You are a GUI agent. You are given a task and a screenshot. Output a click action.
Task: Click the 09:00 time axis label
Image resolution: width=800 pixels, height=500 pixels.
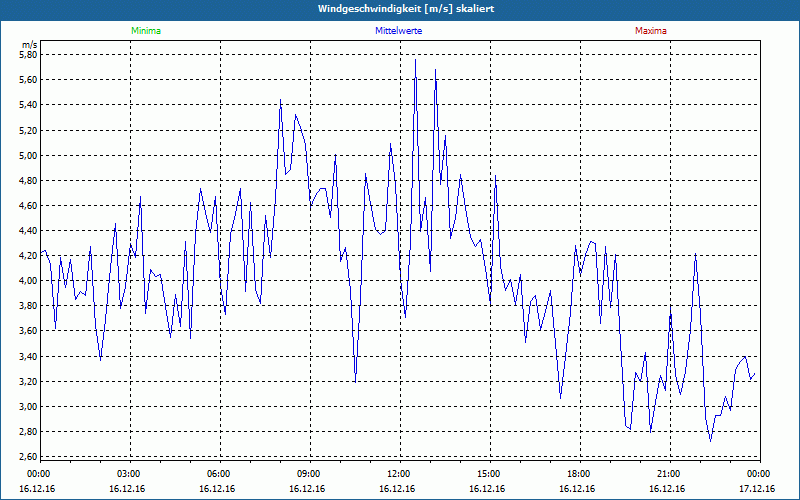310,474
